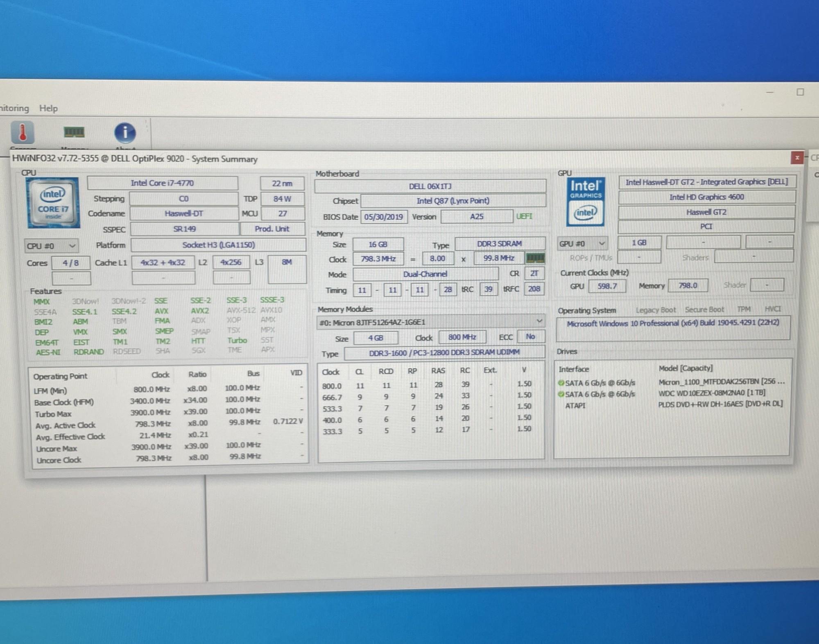This screenshot has height=644, width=819.
Task: Select the Micron_1100 SSD drive row
Action: coord(672,382)
